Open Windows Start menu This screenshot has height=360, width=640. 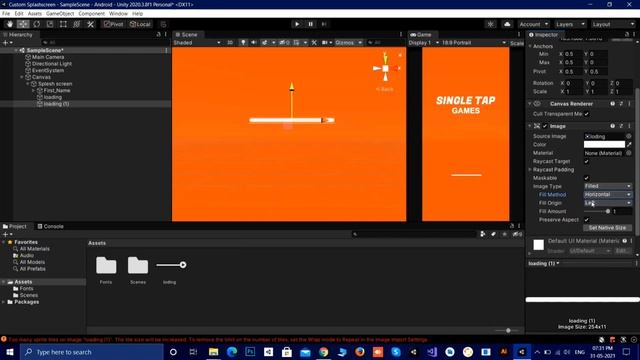pos(10,352)
